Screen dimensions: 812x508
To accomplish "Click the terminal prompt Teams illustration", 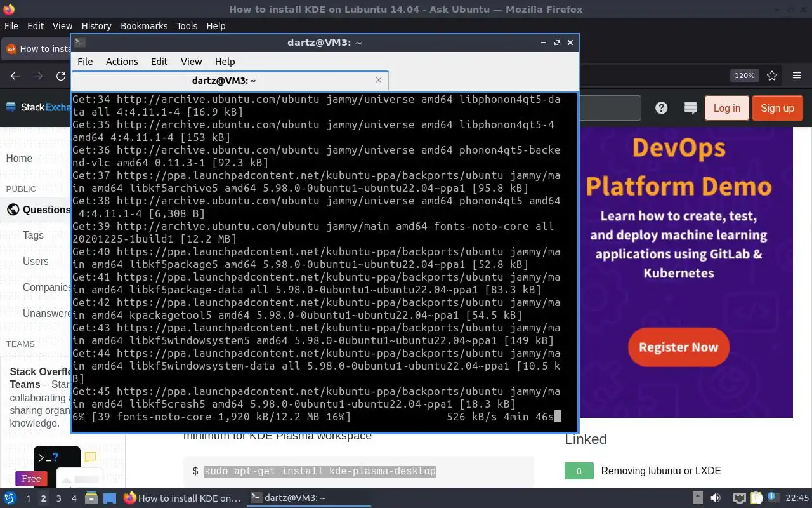I will [56, 458].
